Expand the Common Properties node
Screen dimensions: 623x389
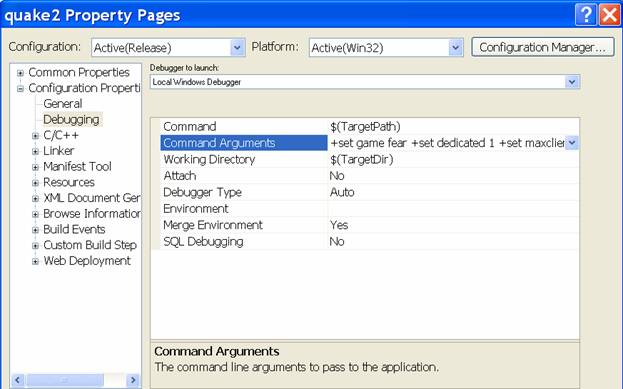20,73
